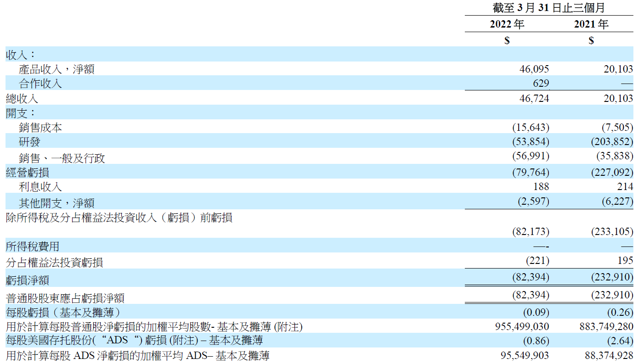Screen dimensions: 638x364
Task: Click the 用於計算每股 ADS 淨虧損的加權平均 ADS label
Action: click(x=137, y=355)
